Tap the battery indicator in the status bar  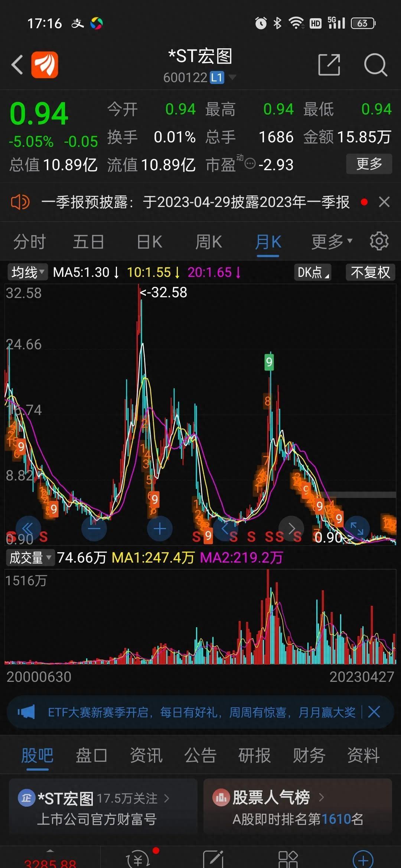[363, 23]
